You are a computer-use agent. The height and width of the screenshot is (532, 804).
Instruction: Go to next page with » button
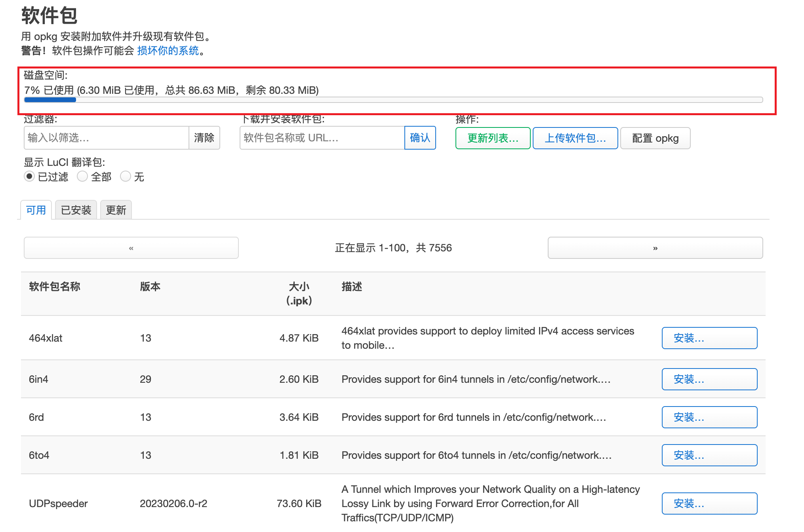tap(655, 248)
